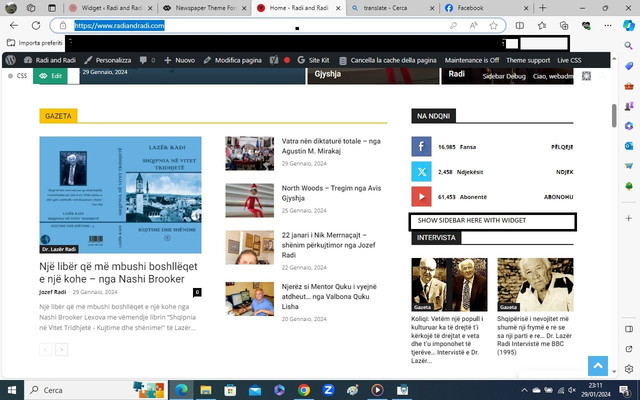
Task: Open browser Settings and more menu
Action: tap(608, 25)
